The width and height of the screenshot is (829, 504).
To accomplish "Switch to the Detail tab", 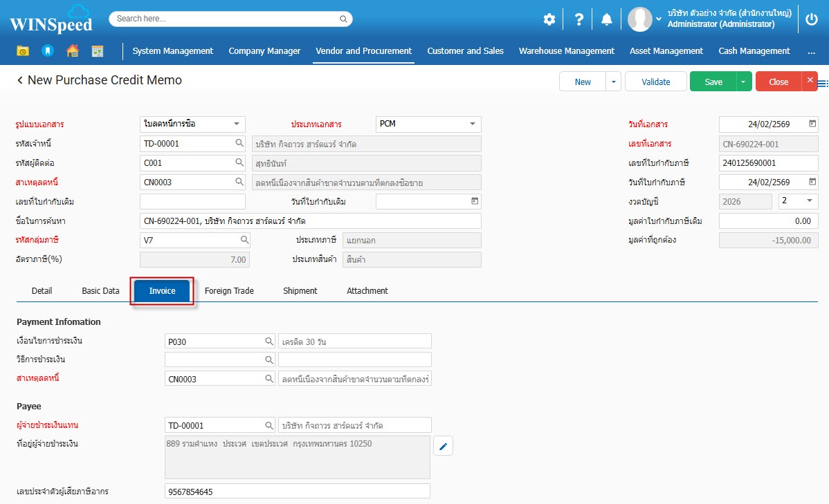I will tap(42, 291).
